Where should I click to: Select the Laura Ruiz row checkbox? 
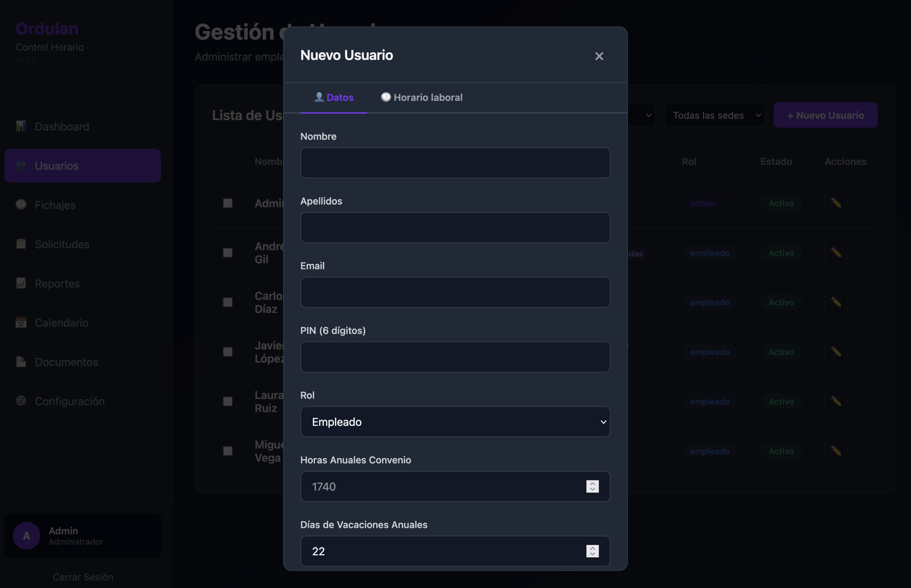(228, 401)
